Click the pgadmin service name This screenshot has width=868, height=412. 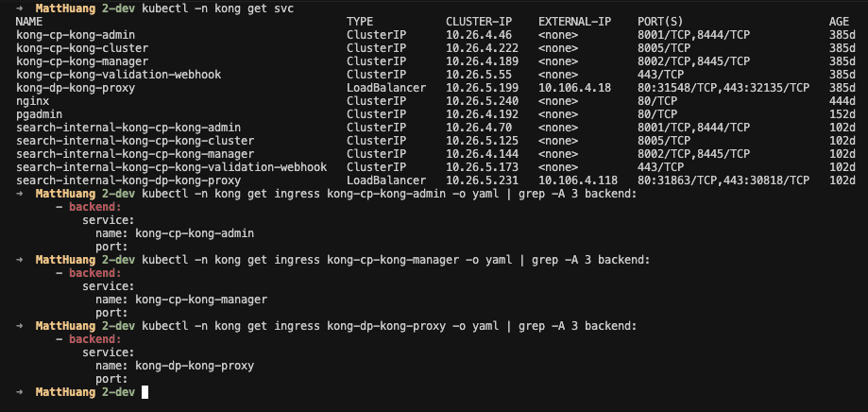(39, 113)
